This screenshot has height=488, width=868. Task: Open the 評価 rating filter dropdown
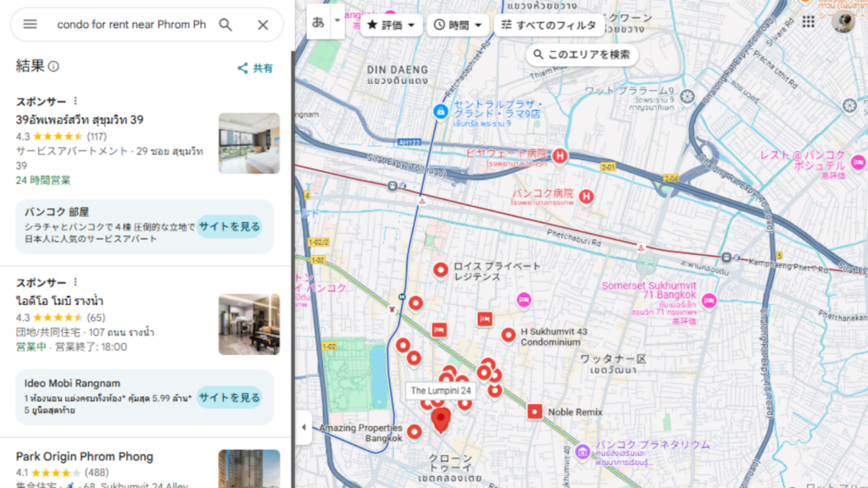click(391, 25)
